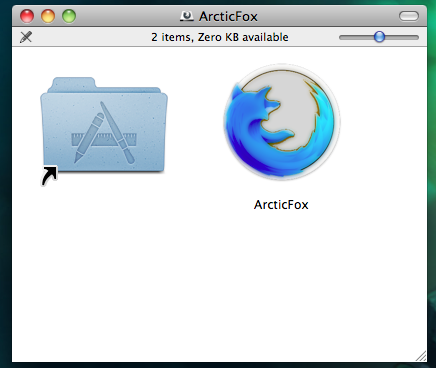Click the window resize grip corner
The width and height of the screenshot is (436, 368).
point(421,356)
